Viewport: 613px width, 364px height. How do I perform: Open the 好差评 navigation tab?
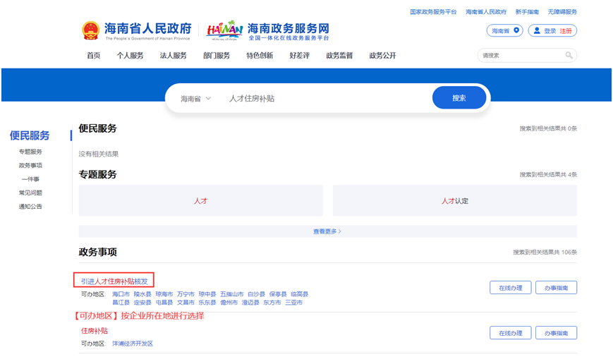(300, 56)
